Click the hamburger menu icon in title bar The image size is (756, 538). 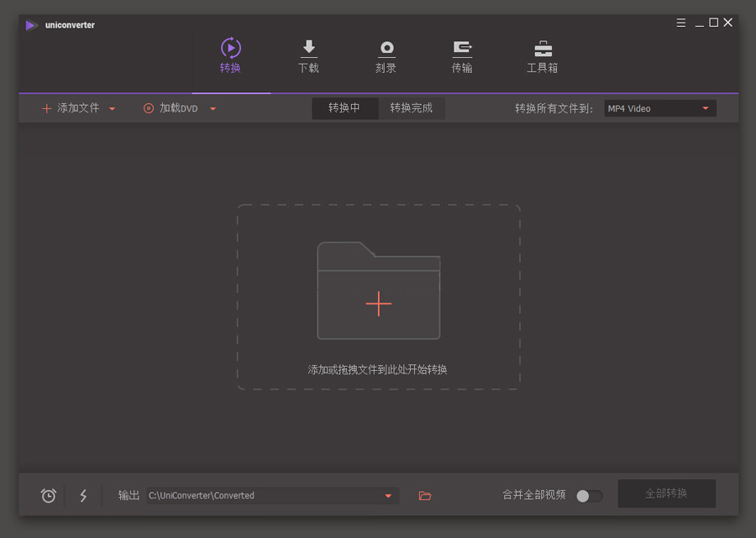(x=681, y=23)
